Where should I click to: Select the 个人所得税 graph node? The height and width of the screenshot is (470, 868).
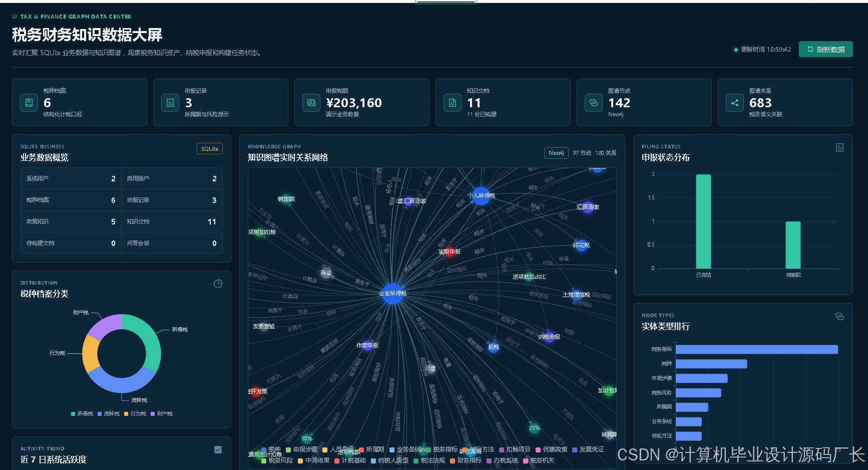coord(481,195)
